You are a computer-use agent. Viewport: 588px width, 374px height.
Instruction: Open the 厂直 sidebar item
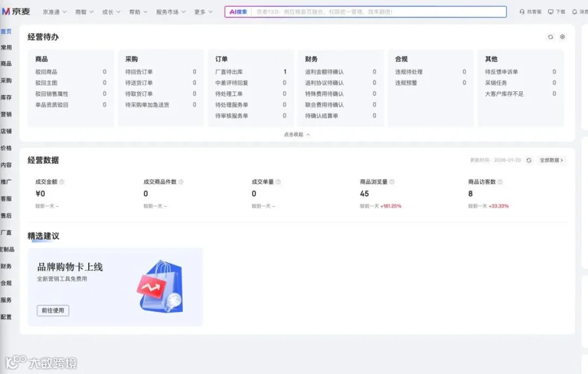pos(6,232)
